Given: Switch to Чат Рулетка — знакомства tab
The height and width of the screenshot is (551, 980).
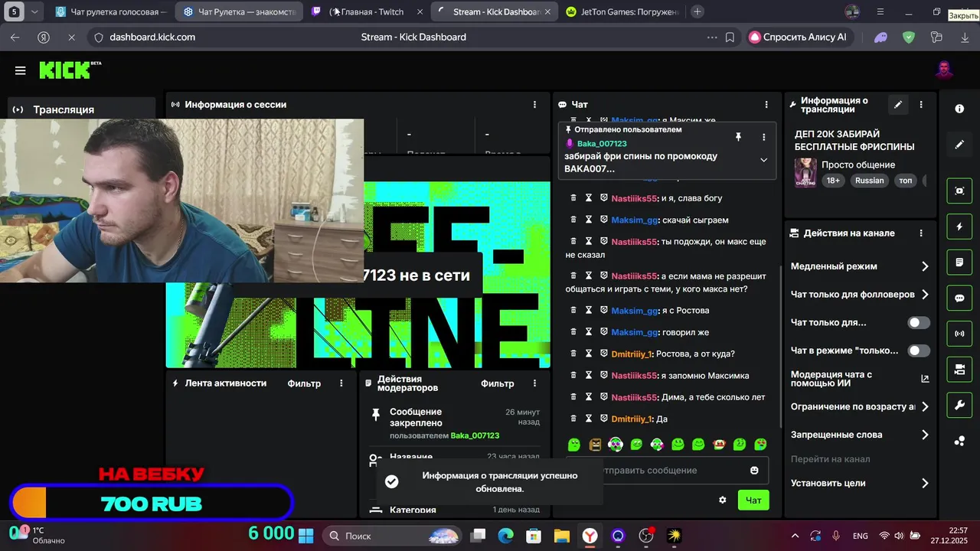Looking at the screenshot, I should 240,11.
